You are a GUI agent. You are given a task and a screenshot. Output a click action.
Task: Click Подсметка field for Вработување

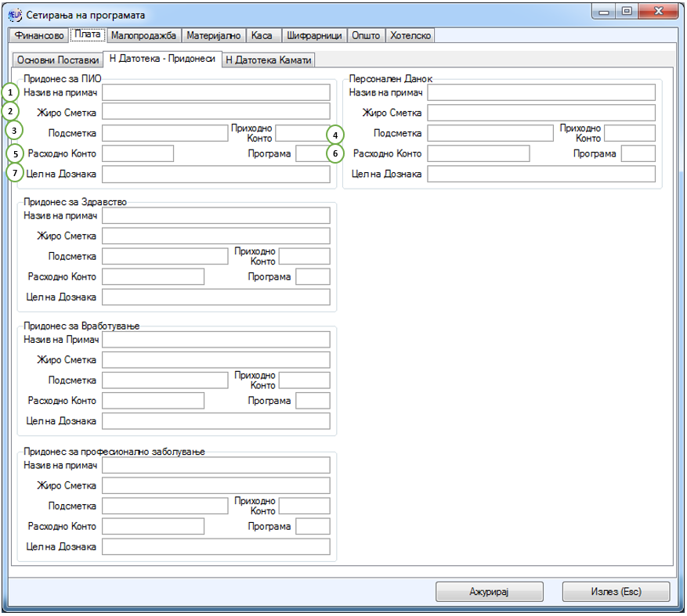pos(165,380)
